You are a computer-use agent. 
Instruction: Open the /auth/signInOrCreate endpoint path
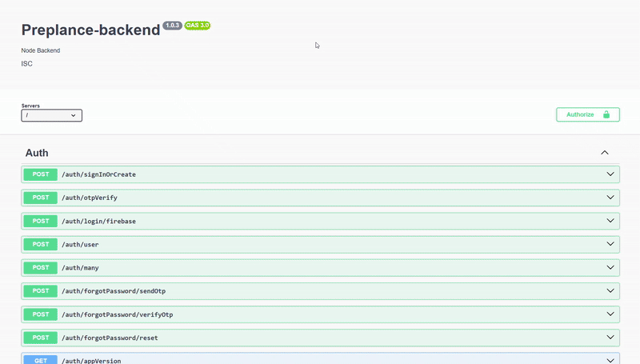(98, 174)
